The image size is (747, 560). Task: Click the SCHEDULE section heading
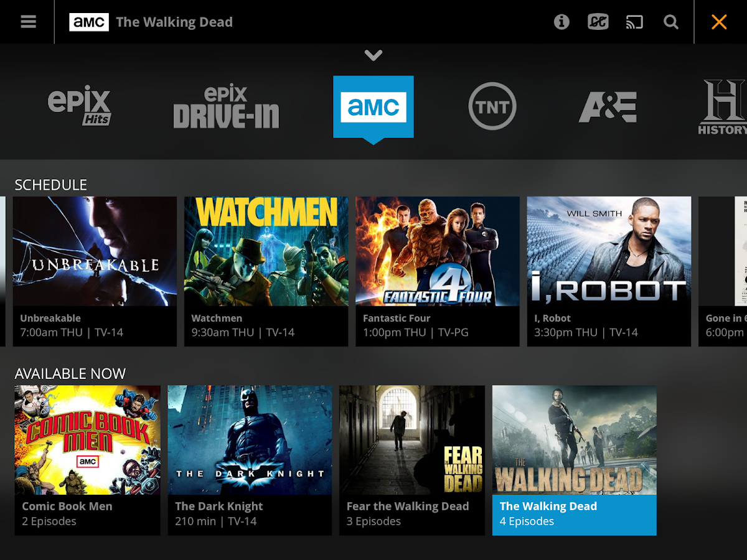pyautogui.click(x=50, y=185)
